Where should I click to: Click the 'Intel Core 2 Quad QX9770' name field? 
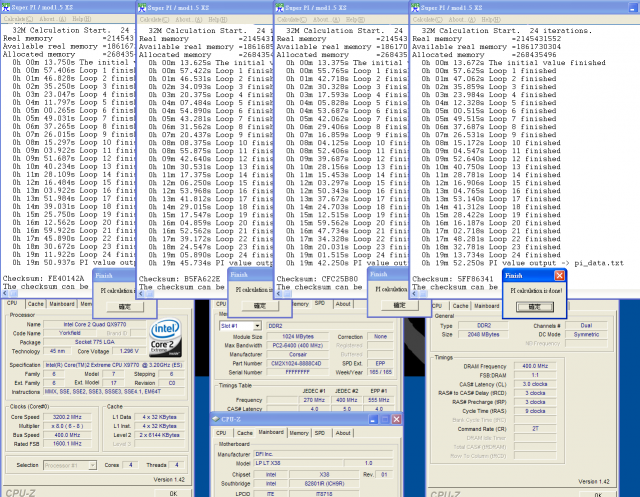pyautogui.click(x=95, y=324)
